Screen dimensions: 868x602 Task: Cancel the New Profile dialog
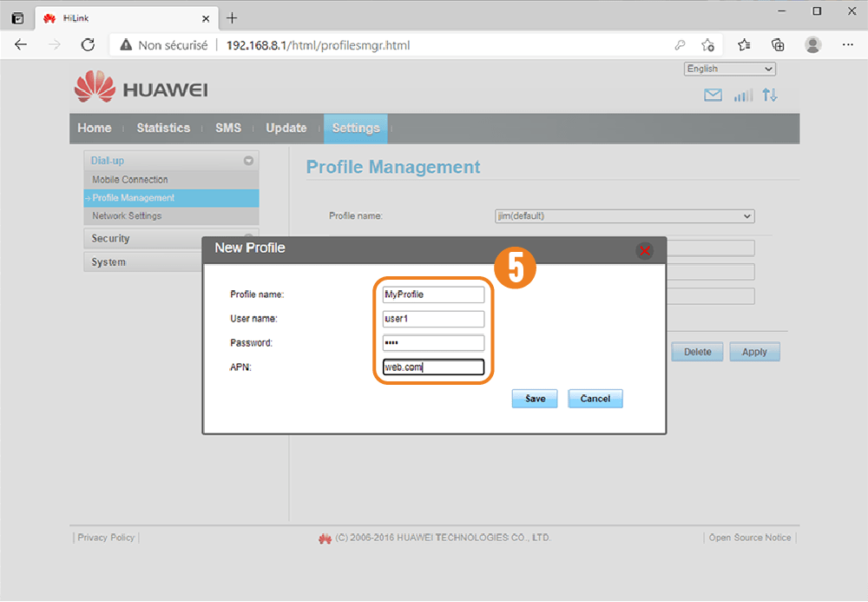(595, 399)
